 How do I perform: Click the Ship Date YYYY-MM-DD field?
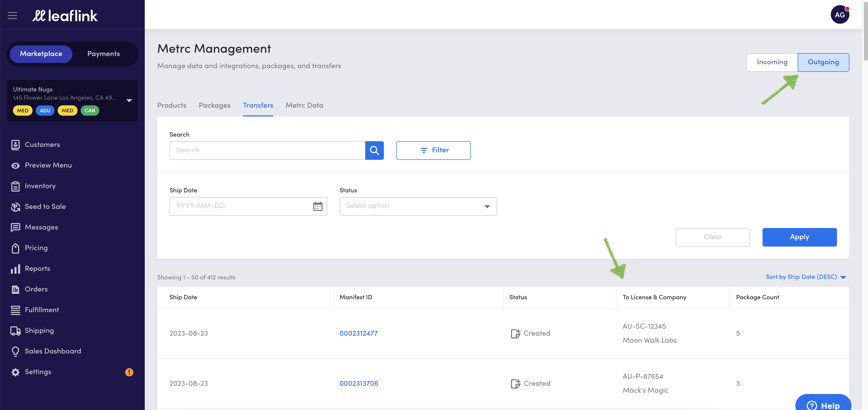tap(248, 206)
